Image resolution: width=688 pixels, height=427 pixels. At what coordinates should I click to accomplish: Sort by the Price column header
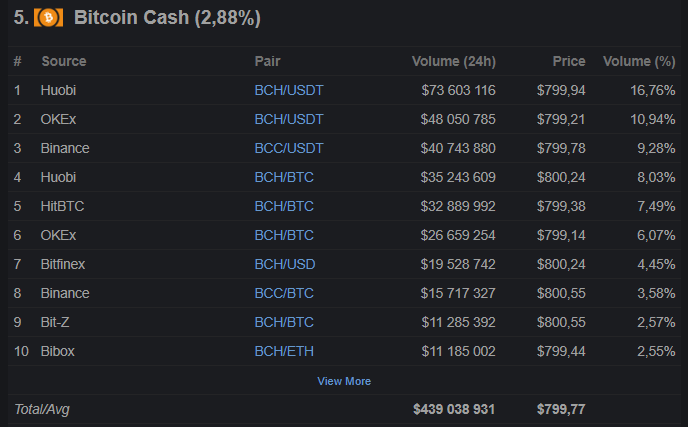569,61
